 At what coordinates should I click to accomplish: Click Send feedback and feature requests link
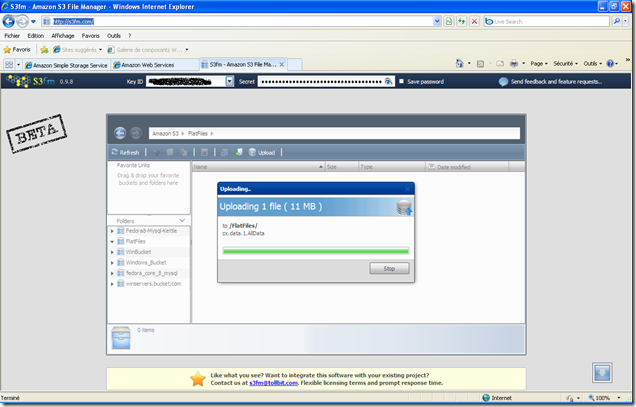tap(556, 82)
